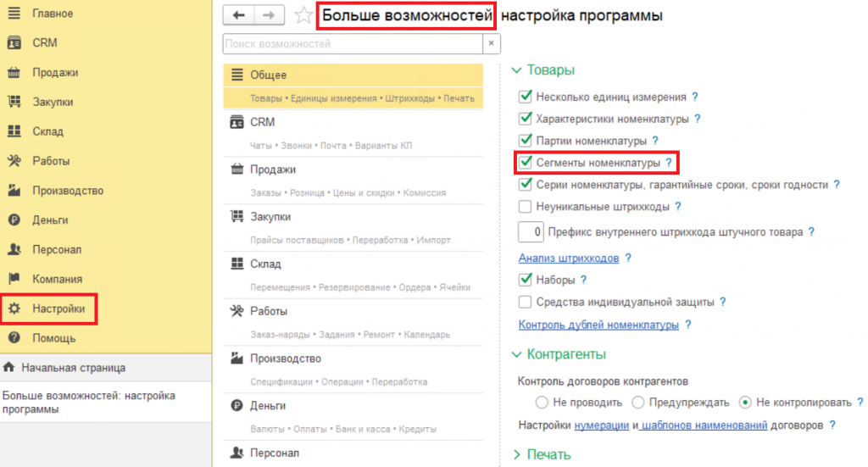Open the Анализ штрихкодов link
The image size is (868, 467).
569,258
